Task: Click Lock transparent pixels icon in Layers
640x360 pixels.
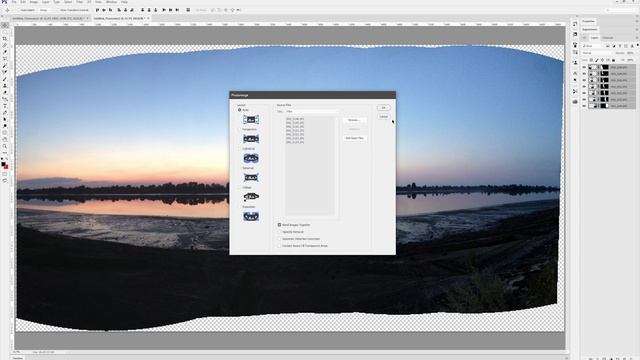Action: tap(591, 60)
